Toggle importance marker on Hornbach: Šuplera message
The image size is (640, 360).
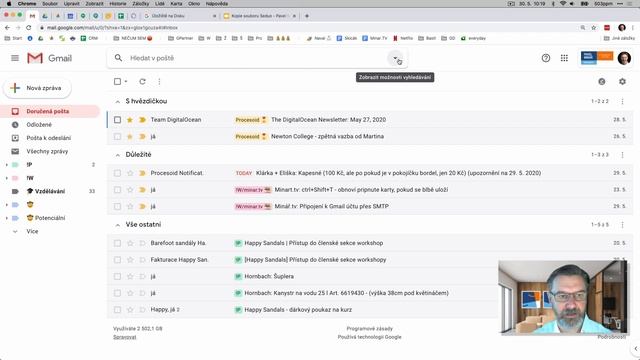[142, 276]
